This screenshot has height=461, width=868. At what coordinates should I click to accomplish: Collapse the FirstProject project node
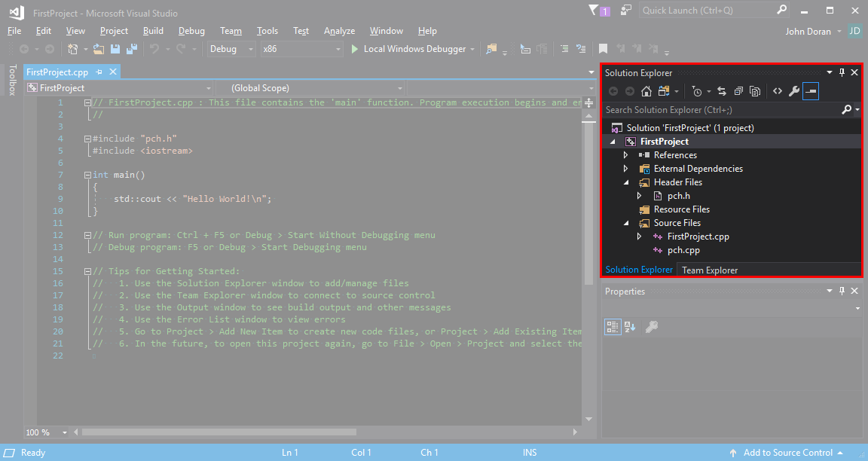click(x=613, y=142)
